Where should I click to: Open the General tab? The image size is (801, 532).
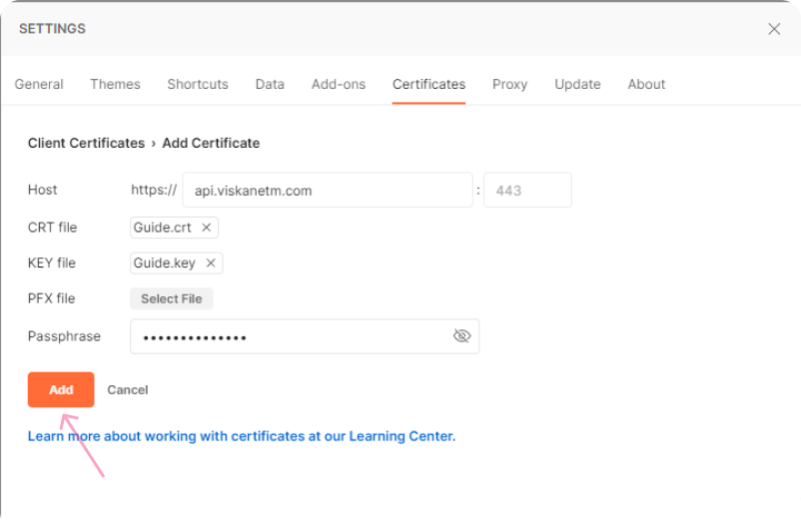point(39,84)
